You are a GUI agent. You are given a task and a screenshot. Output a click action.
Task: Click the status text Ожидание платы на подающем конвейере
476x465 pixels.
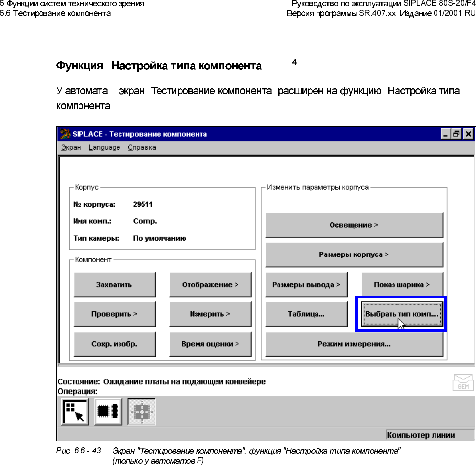click(184, 381)
